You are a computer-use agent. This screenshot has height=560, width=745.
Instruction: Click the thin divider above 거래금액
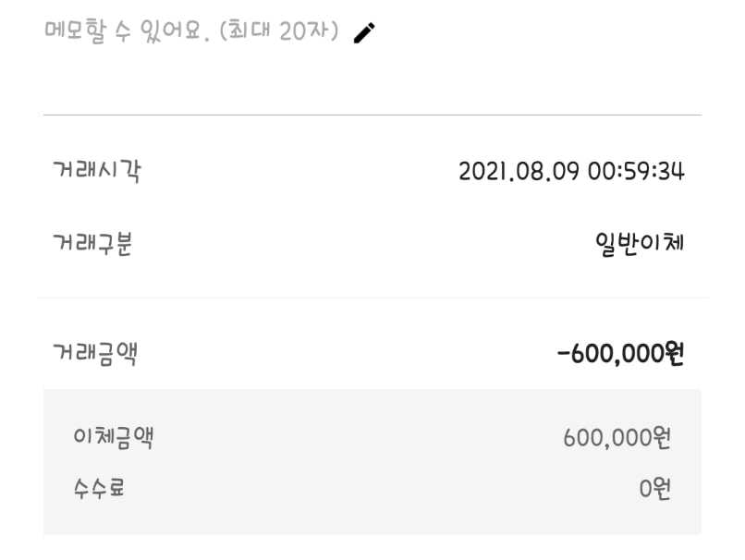click(x=372, y=298)
